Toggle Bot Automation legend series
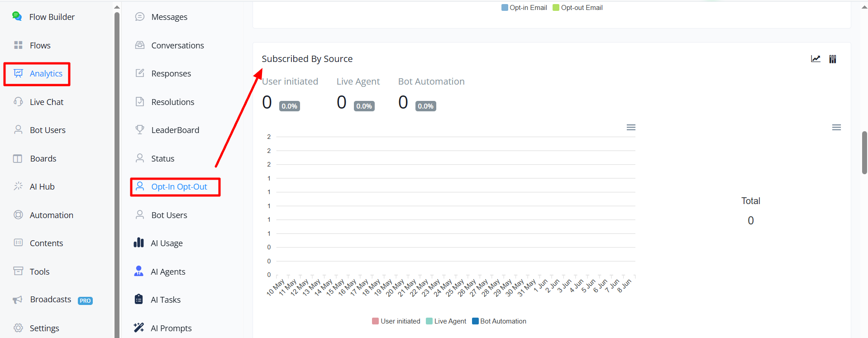868x338 pixels. [x=499, y=321]
